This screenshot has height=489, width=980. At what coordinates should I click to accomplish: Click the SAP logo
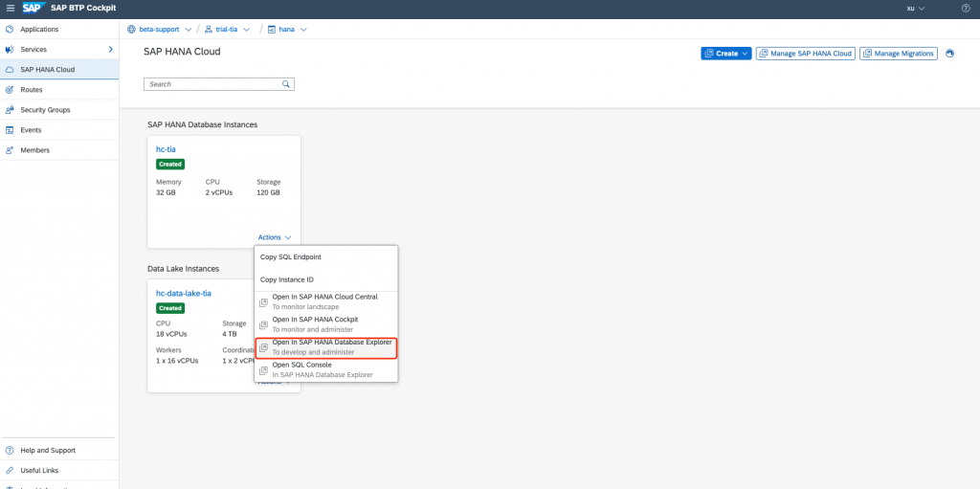[x=33, y=8]
